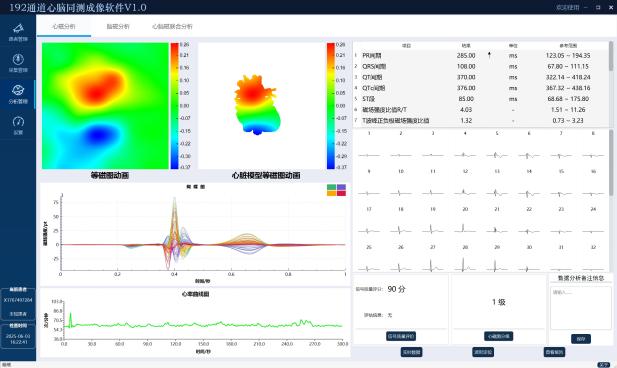Click the red legend swatch on butterfly plot
Screen dimensions: 617x368
pyautogui.click(x=341, y=193)
